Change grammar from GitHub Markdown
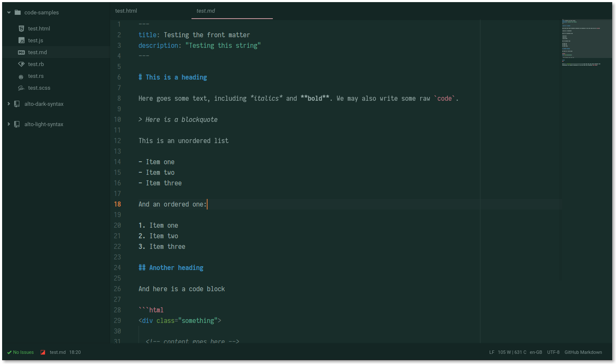 pos(583,352)
